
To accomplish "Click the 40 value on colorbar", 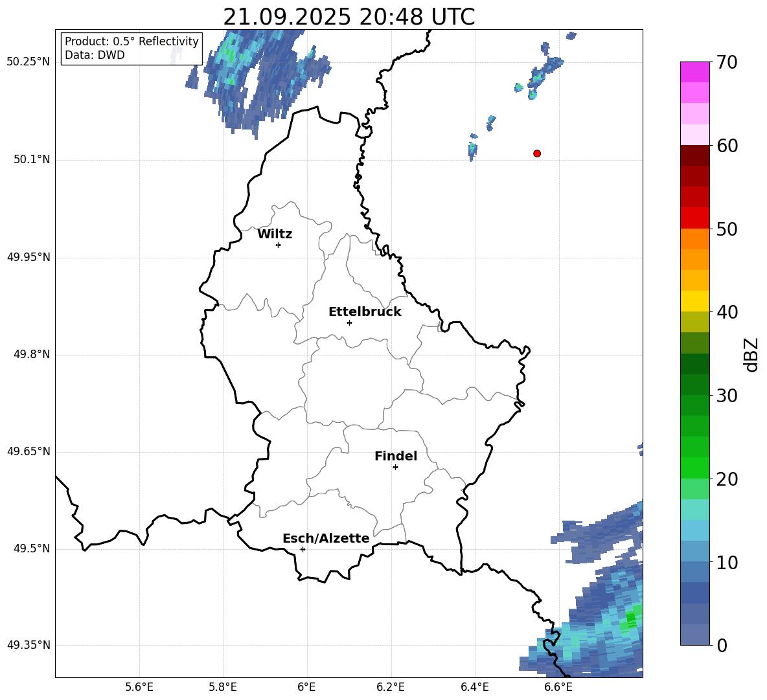I will pos(727,312).
